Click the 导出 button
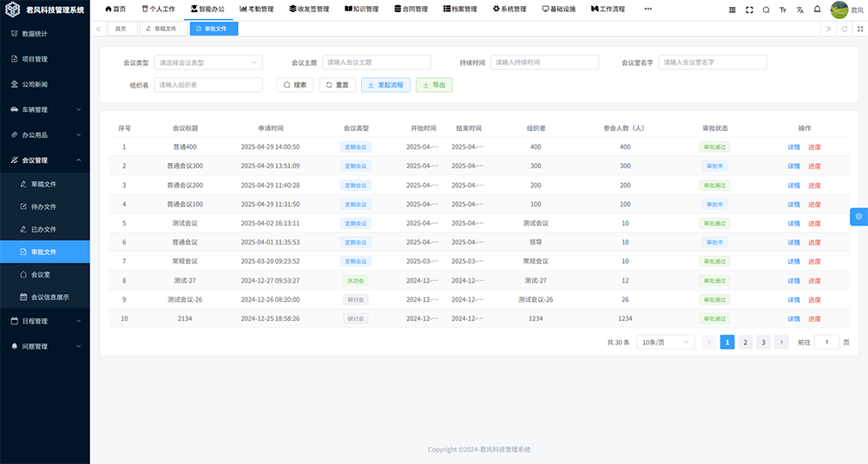 (x=434, y=85)
